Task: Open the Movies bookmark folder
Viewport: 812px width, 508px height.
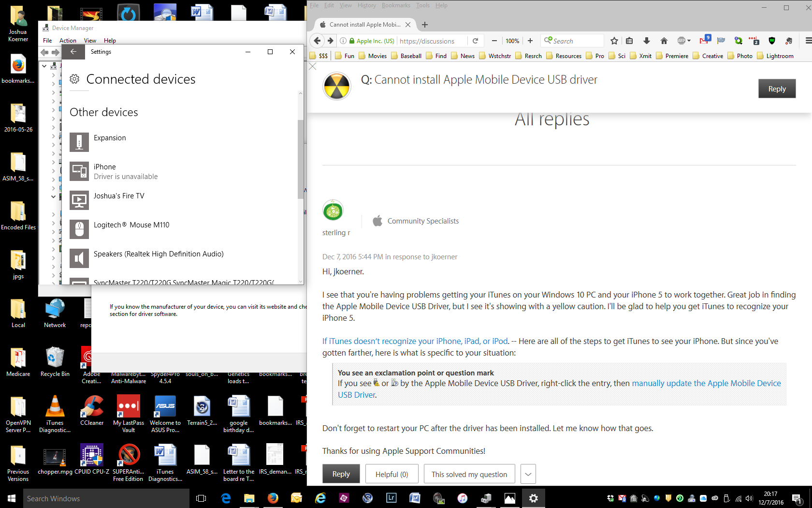Action: click(x=372, y=56)
